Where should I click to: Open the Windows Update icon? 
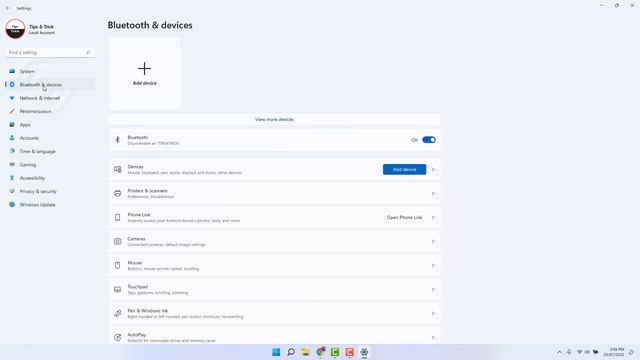pos(12,204)
